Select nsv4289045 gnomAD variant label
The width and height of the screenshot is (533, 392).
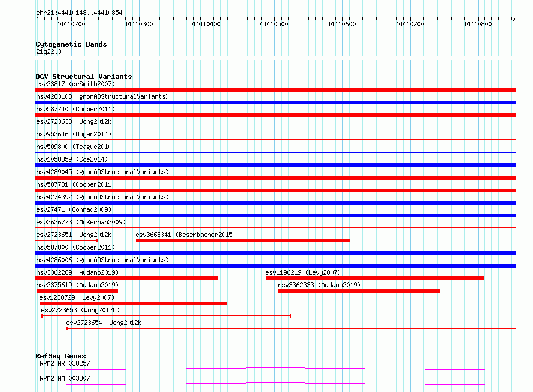tap(102, 172)
